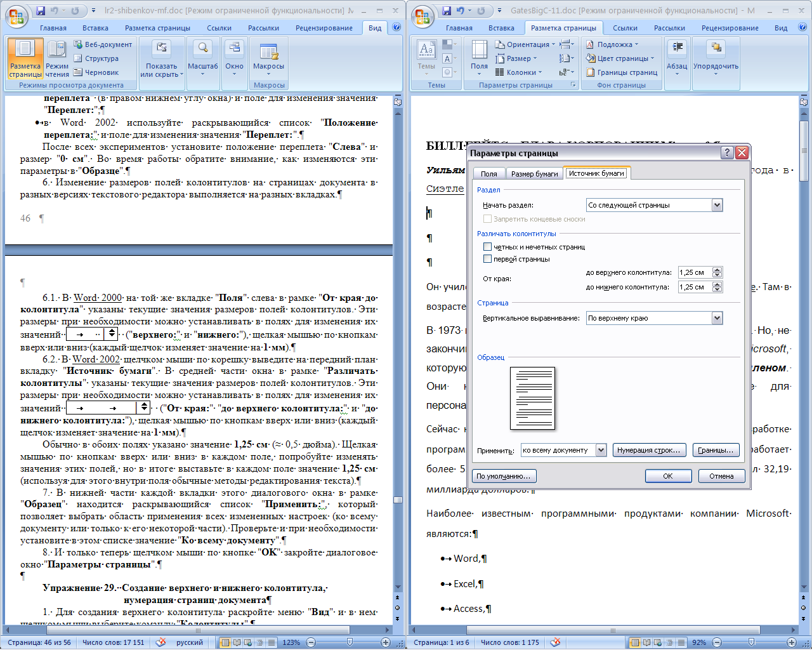Click zoom slider in right status bar

click(x=752, y=642)
